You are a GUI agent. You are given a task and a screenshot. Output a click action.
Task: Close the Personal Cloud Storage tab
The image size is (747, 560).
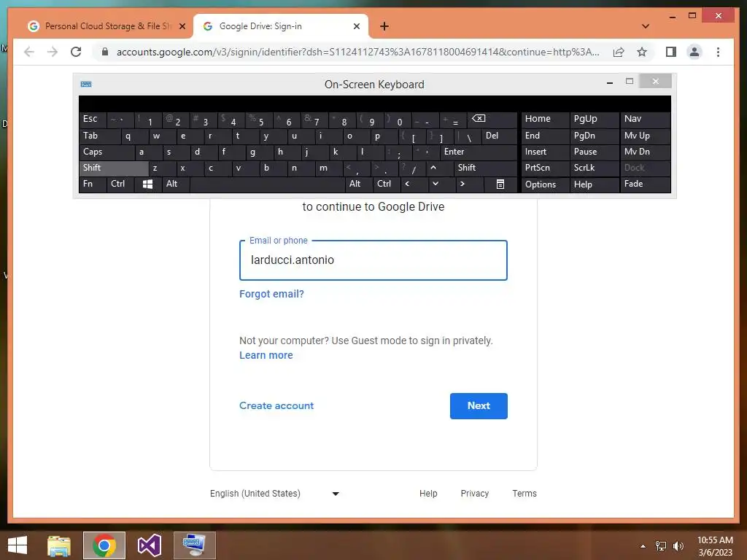(x=182, y=26)
